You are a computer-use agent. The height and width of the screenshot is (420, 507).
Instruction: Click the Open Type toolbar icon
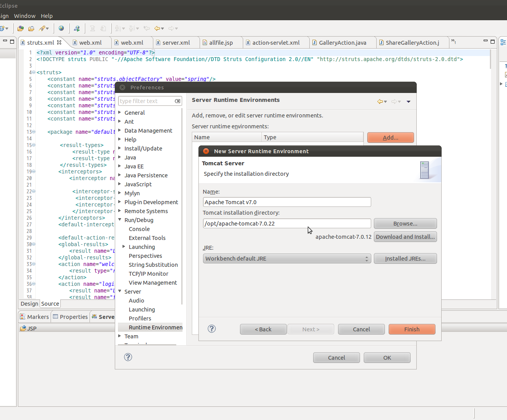click(x=21, y=28)
